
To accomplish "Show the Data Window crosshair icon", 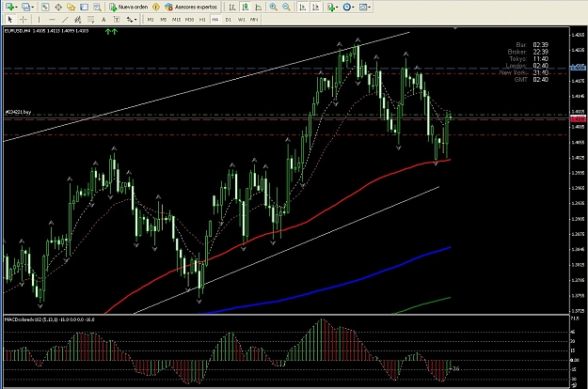I will (58, 7).
